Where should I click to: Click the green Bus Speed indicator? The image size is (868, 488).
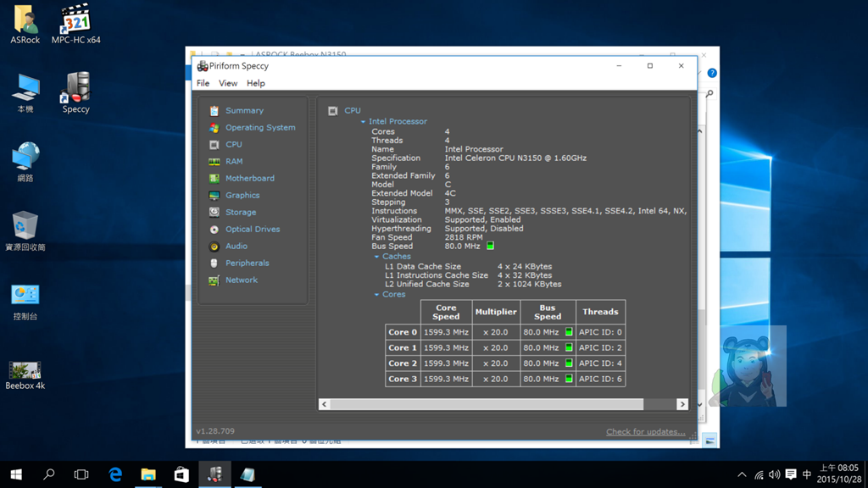click(490, 247)
